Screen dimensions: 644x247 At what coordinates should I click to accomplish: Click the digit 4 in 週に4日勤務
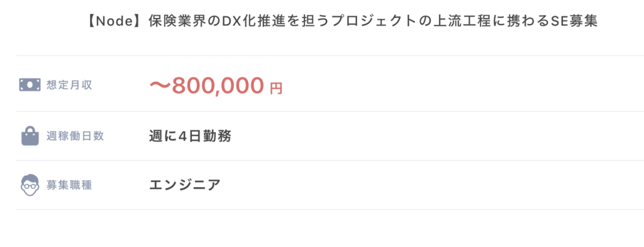coord(183,136)
